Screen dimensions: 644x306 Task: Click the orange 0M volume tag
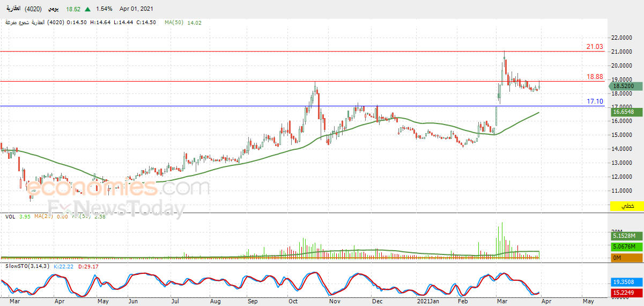(626, 258)
